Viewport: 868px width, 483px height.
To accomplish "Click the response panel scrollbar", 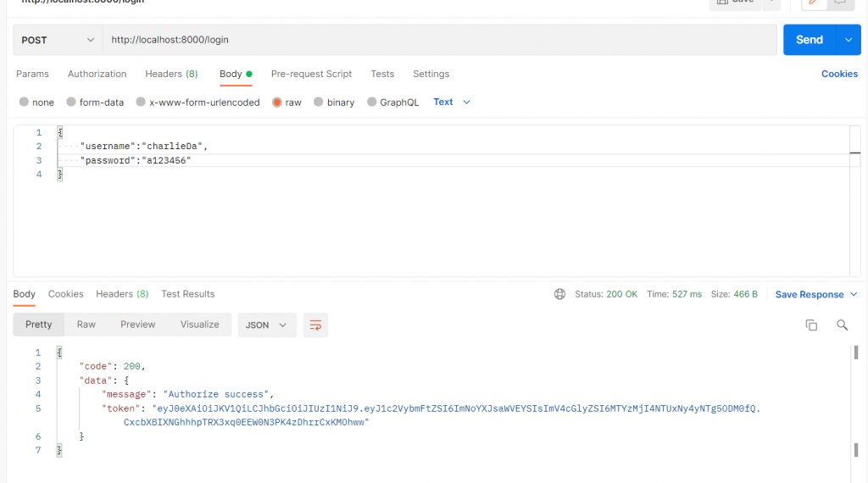I will [x=856, y=402].
